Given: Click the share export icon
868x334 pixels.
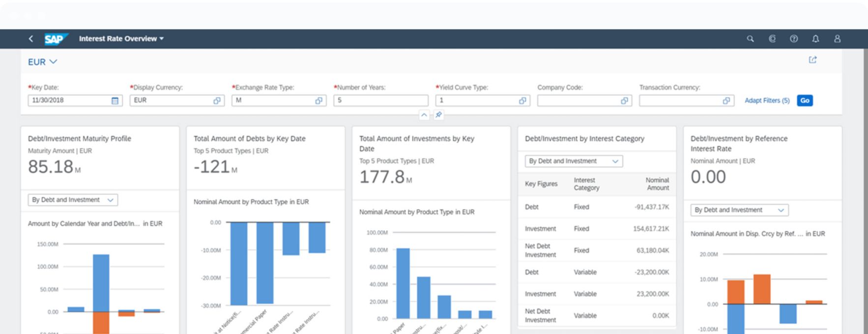Looking at the screenshot, I should (812, 60).
